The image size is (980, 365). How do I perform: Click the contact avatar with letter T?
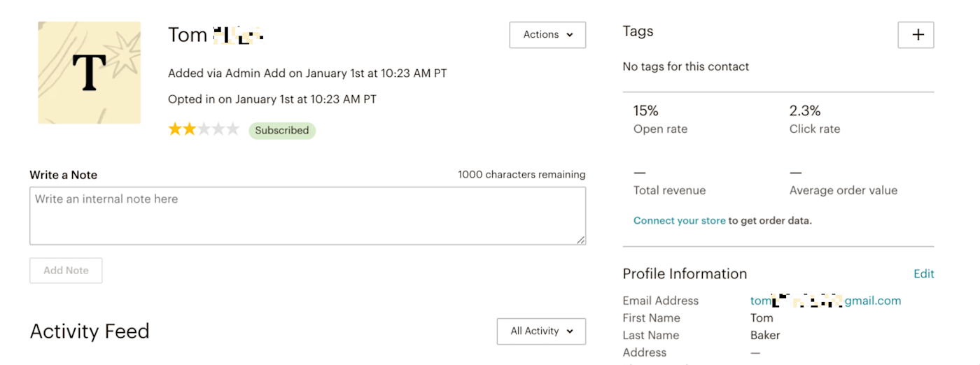click(90, 73)
